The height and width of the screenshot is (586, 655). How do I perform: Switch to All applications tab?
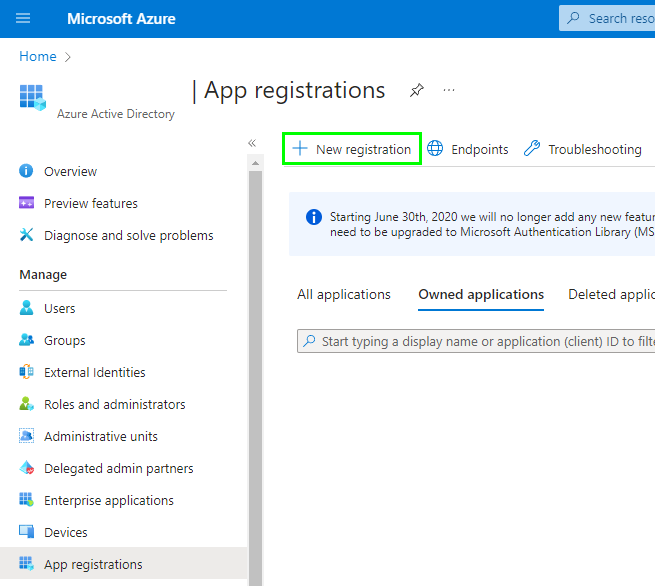tap(344, 294)
